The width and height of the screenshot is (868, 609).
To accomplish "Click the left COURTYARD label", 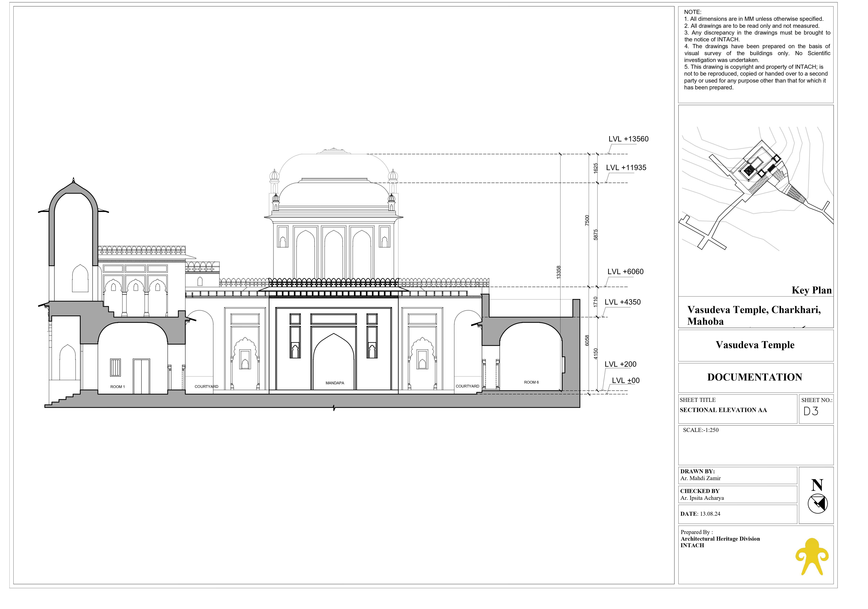I will pyautogui.click(x=206, y=387).
